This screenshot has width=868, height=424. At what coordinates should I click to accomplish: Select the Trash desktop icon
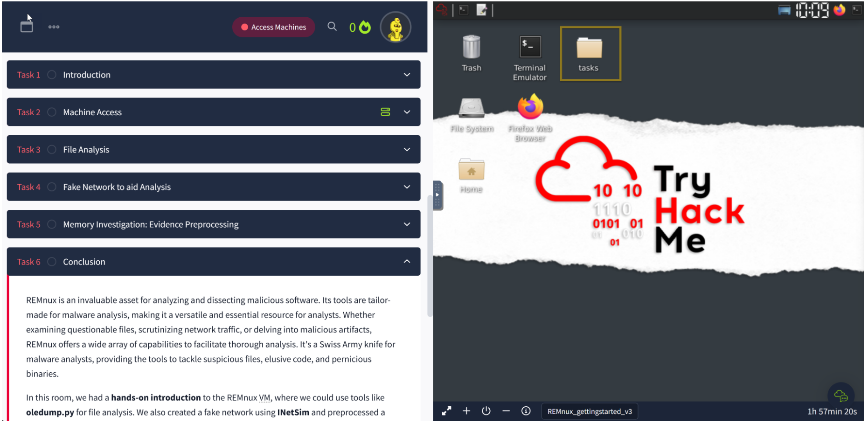(472, 54)
